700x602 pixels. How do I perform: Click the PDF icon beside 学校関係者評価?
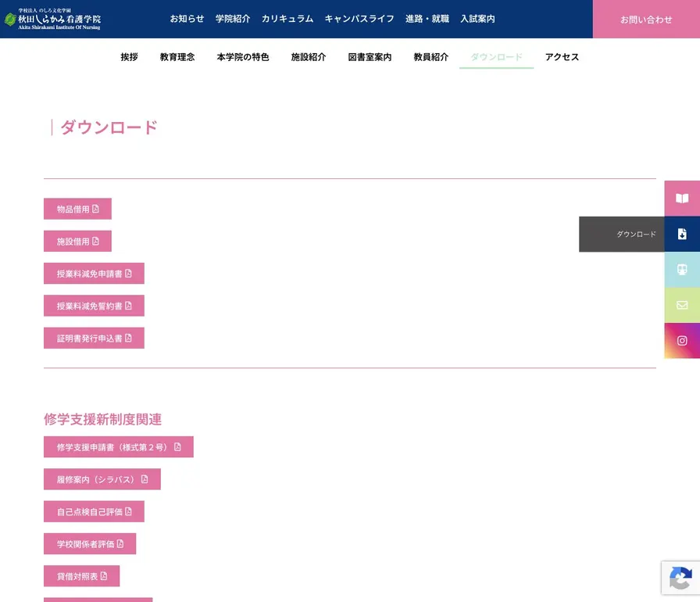tap(120, 543)
